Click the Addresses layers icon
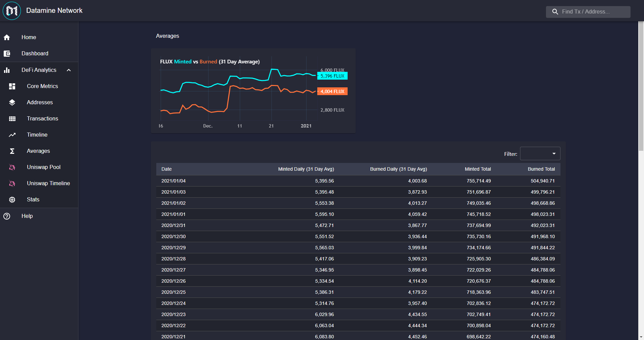644x340 pixels. [x=12, y=103]
